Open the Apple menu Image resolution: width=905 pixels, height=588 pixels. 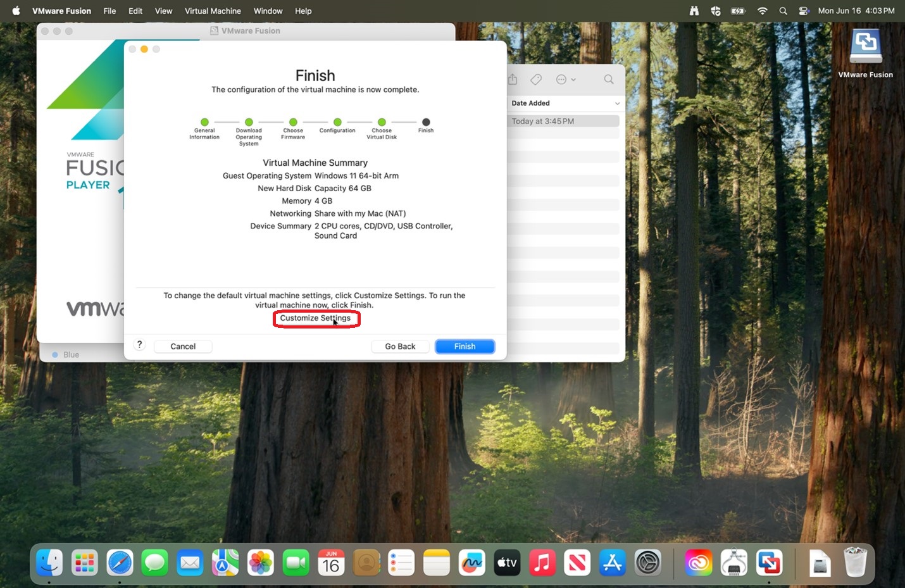pos(16,11)
